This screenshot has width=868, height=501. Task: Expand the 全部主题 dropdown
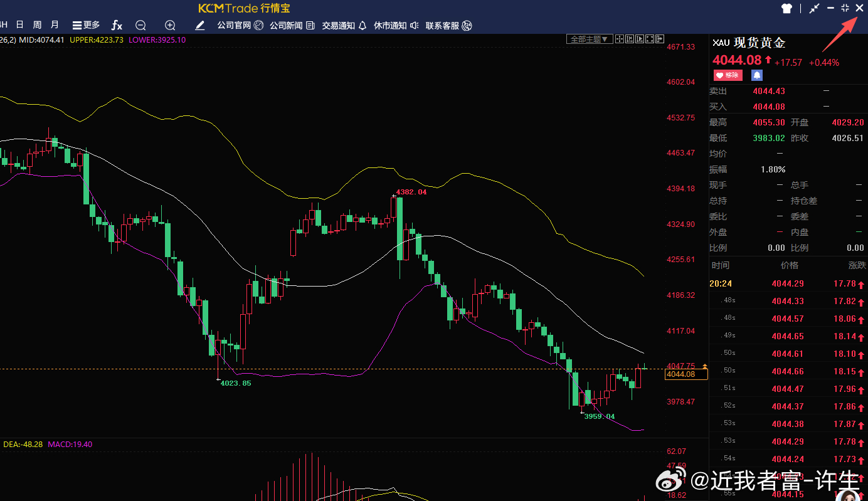pyautogui.click(x=589, y=39)
